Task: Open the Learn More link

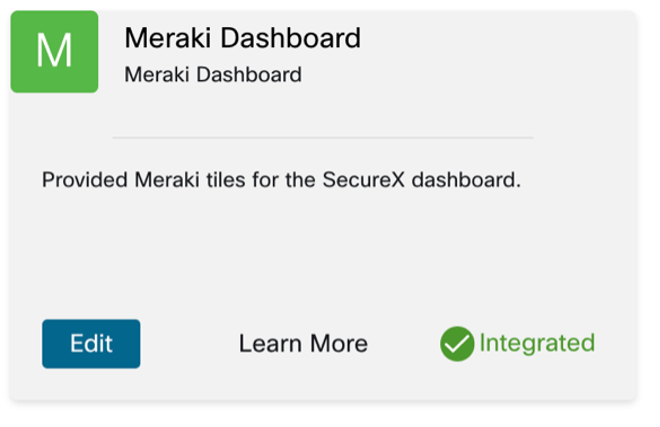Action: [x=303, y=344]
